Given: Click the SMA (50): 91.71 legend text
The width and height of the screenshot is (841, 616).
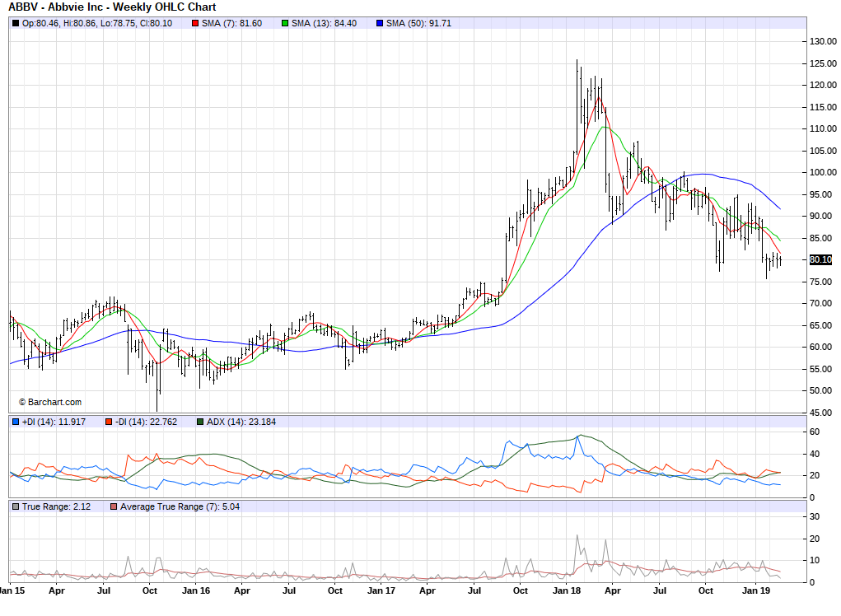Looking at the screenshot, I should [419, 23].
